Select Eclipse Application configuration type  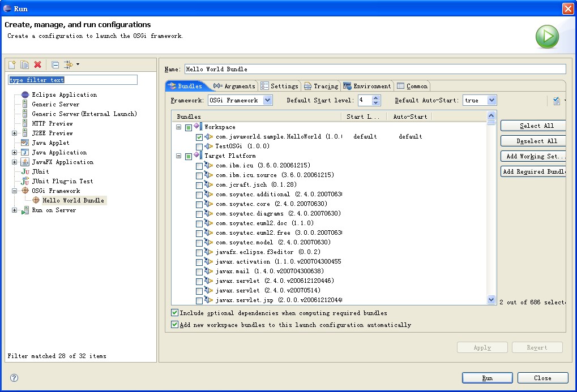64,94
